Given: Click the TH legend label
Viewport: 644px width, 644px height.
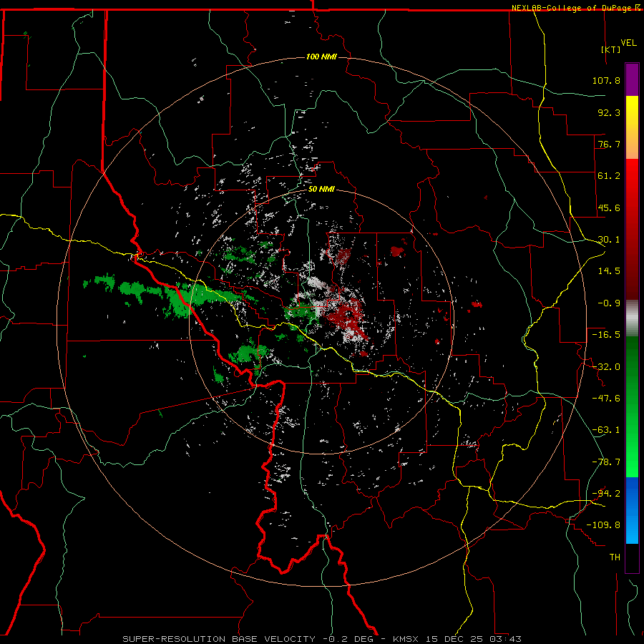Looking at the screenshot, I should 615,557.
